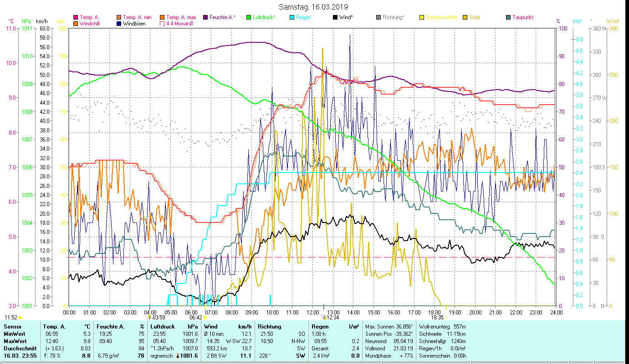Click the ^1.2hPa/h pressure trend

tap(163, 349)
